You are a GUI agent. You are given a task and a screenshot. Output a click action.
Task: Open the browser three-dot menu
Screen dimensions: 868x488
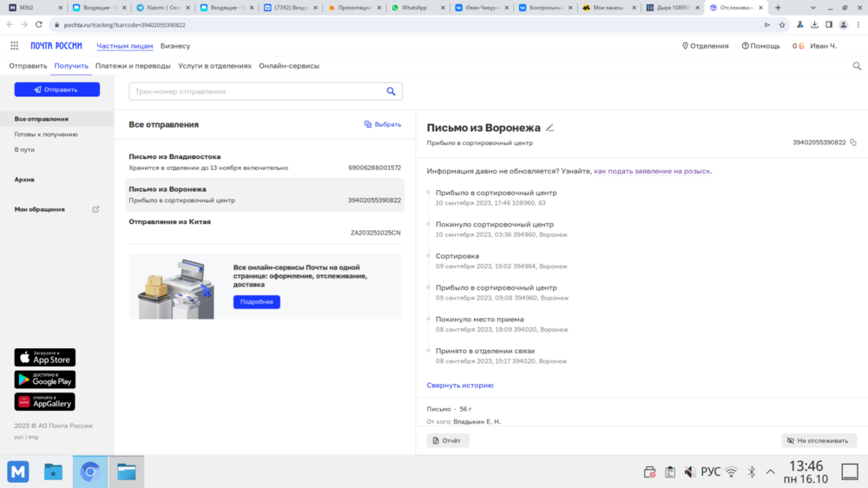click(x=858, y=25)
